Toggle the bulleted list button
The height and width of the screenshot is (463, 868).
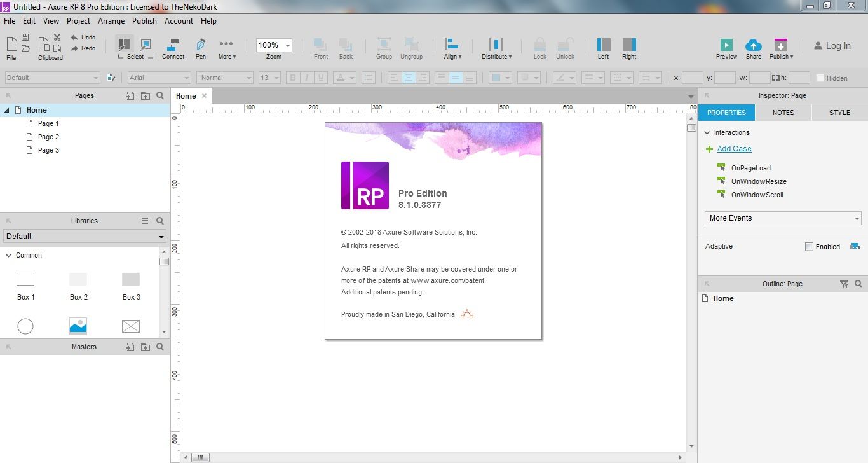368,78
